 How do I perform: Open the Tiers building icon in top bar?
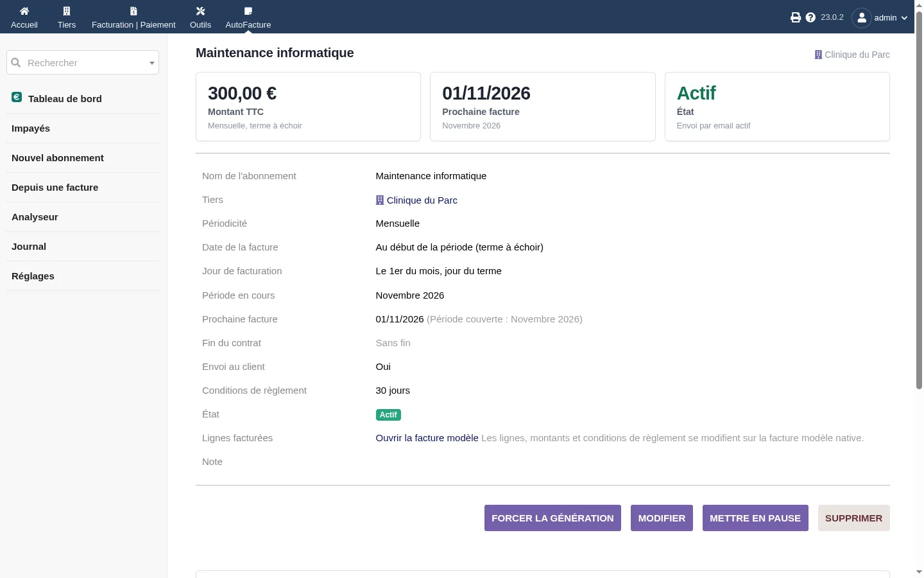pos(67,11)
